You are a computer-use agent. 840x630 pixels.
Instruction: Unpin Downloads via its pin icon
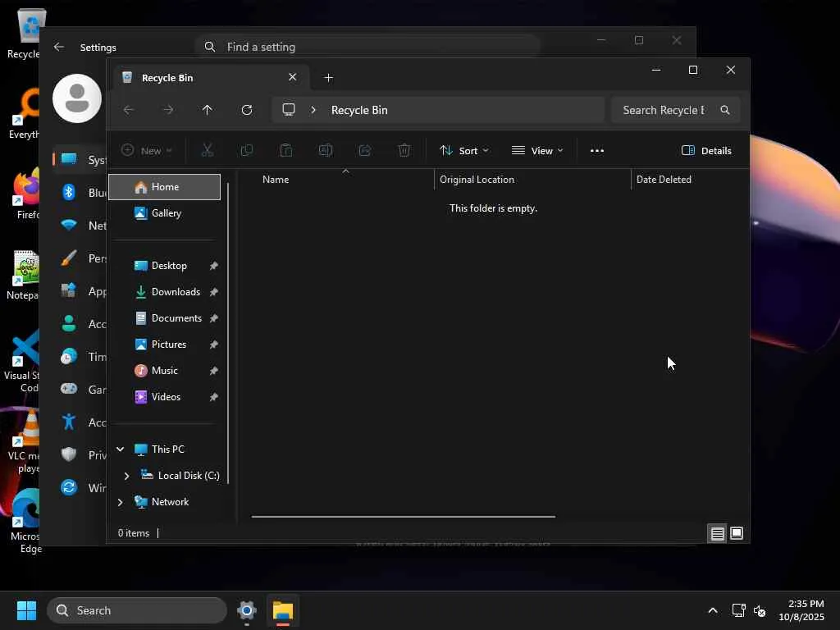tap(213, 292)
